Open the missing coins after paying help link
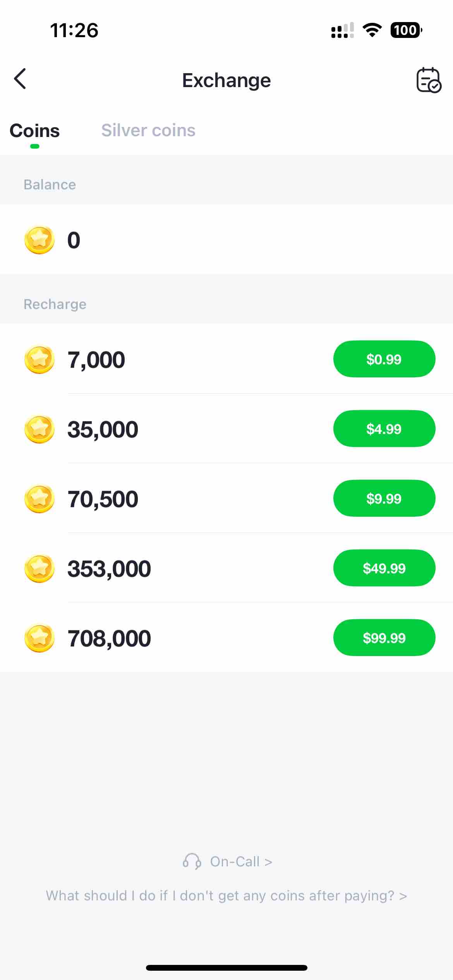This screenshot has height=980, width=453. [x=226, y=896]
